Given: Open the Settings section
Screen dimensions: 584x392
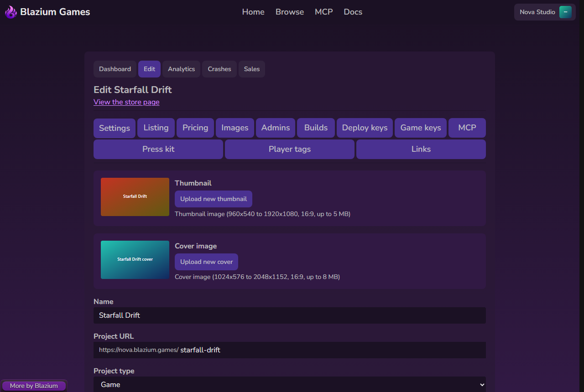Looking at the screenshot, I should click(x=115, y=128).
